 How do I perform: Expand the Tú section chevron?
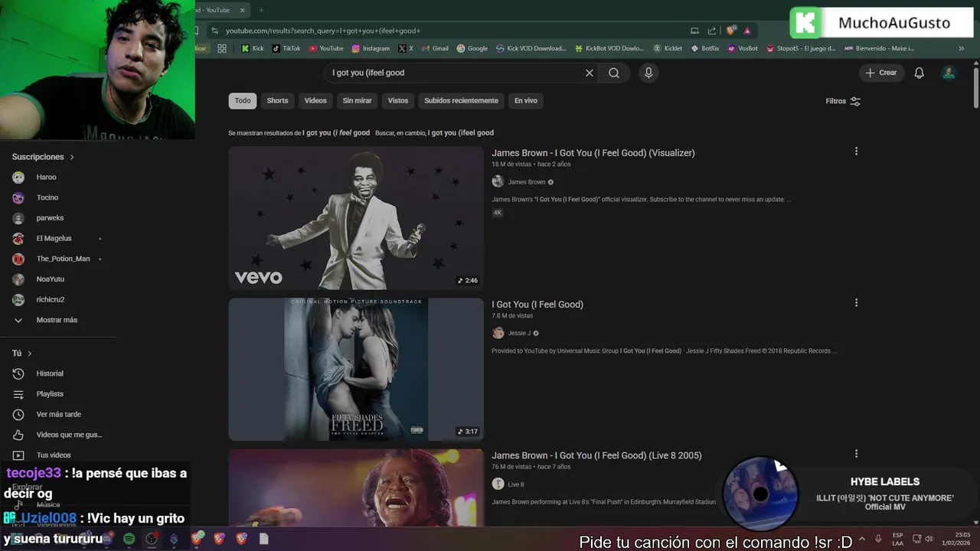coord(30,354)
